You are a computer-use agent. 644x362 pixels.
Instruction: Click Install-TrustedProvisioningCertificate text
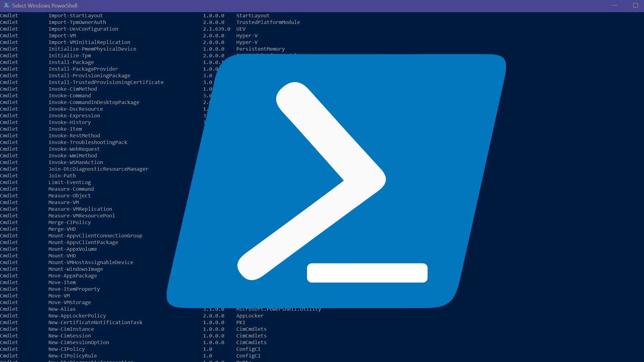(106, 82)
